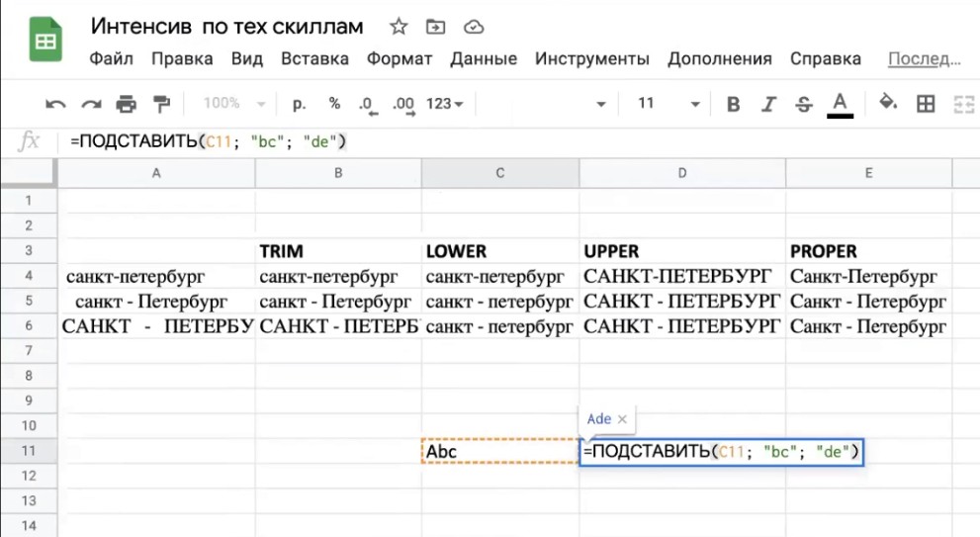This screenshot has width=980, height=537.
Task: Open the Google Sheets home icon
Action: click(x=45, y=40)
